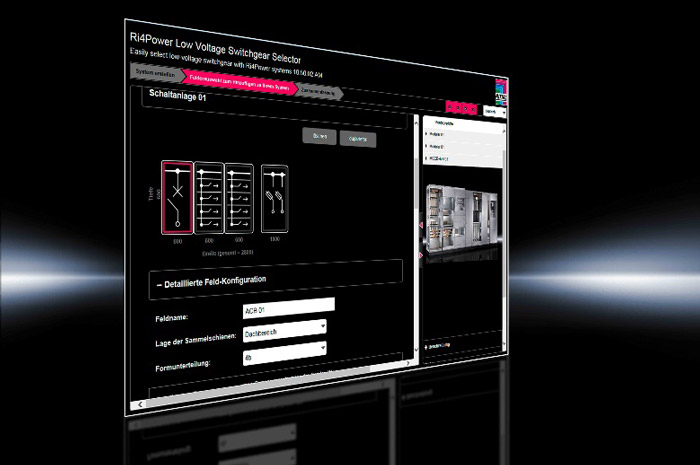Select the third outgoing feeder field icon
Image resolution: width=700 pixels, height=465 pixels.
coord(239,200)
